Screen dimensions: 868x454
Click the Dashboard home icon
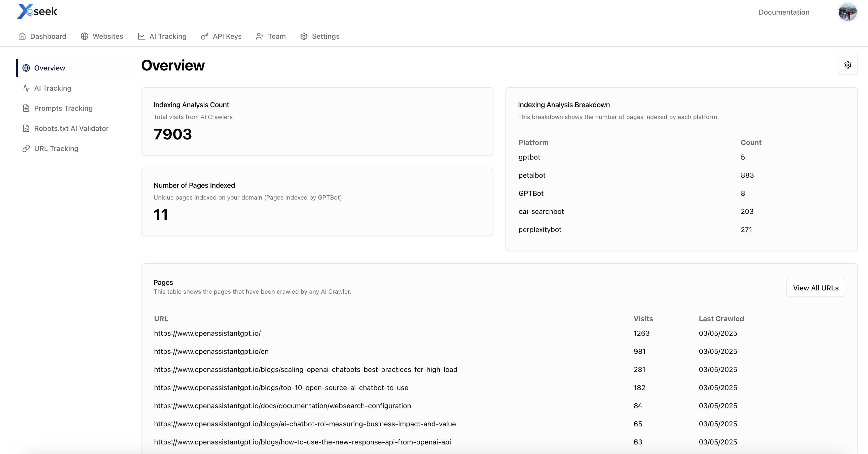(x=22, y=36)
